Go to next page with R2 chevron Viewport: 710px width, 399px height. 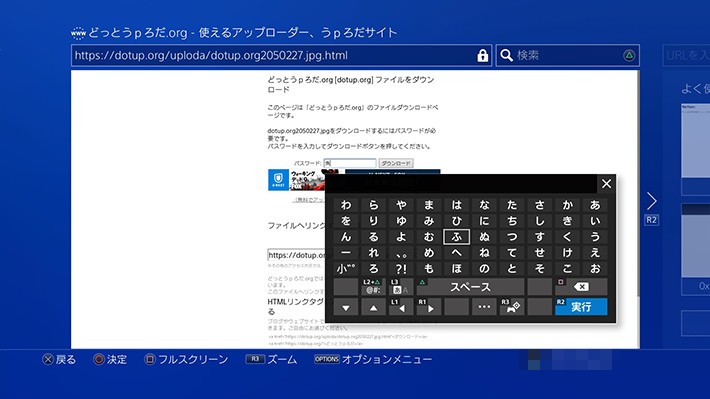tap(652, 201)
